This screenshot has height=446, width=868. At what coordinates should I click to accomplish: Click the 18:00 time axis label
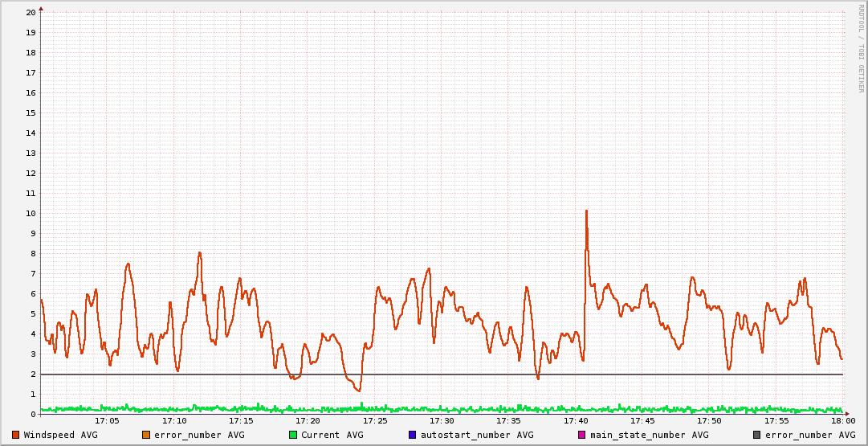[x=842, y=420]
